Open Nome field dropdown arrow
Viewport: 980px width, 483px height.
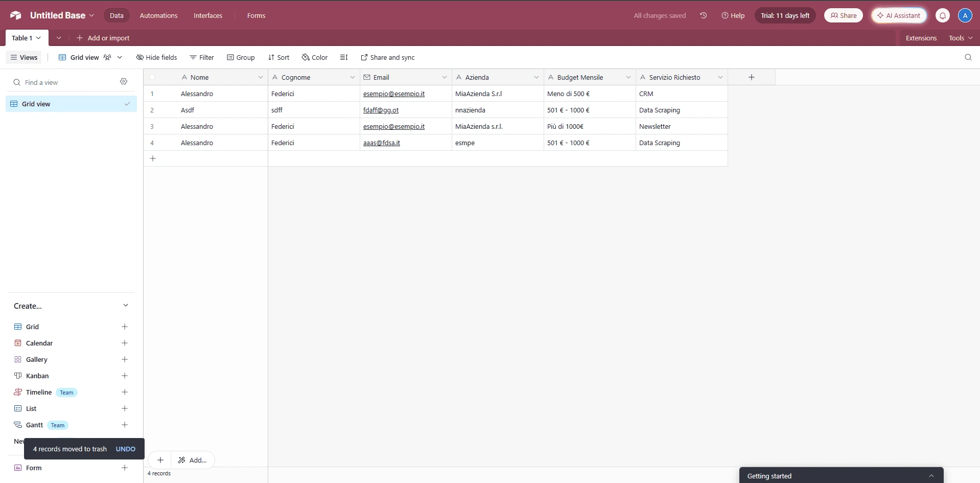click(261, 77)
